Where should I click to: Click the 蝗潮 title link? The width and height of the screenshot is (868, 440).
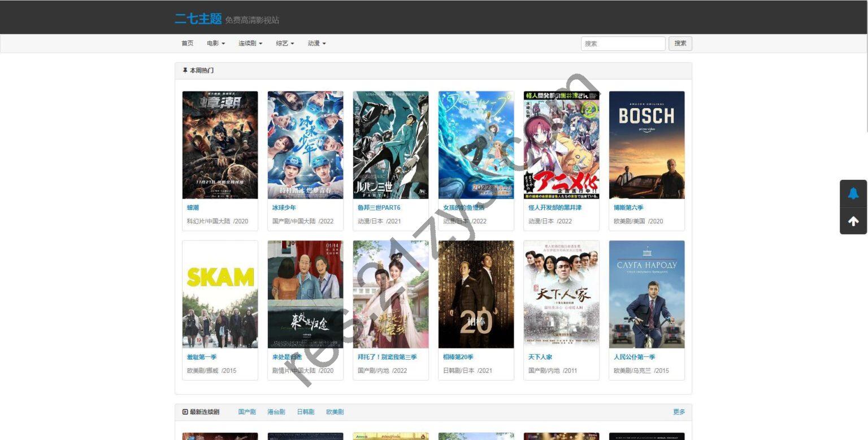coord(193,208)
